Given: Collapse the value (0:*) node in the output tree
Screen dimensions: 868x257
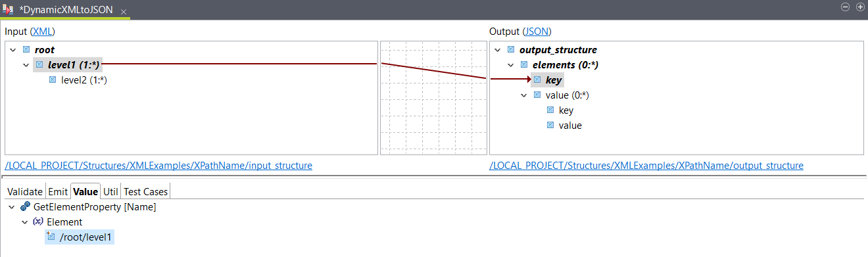Looking at the screenshot, I should tap(523, 95).
